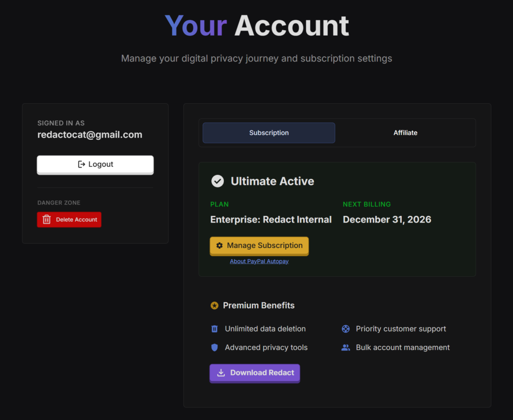Click the shield icon for Advanced privacy tools
This screenshot has height=420, width=513.
click(214, 347)
